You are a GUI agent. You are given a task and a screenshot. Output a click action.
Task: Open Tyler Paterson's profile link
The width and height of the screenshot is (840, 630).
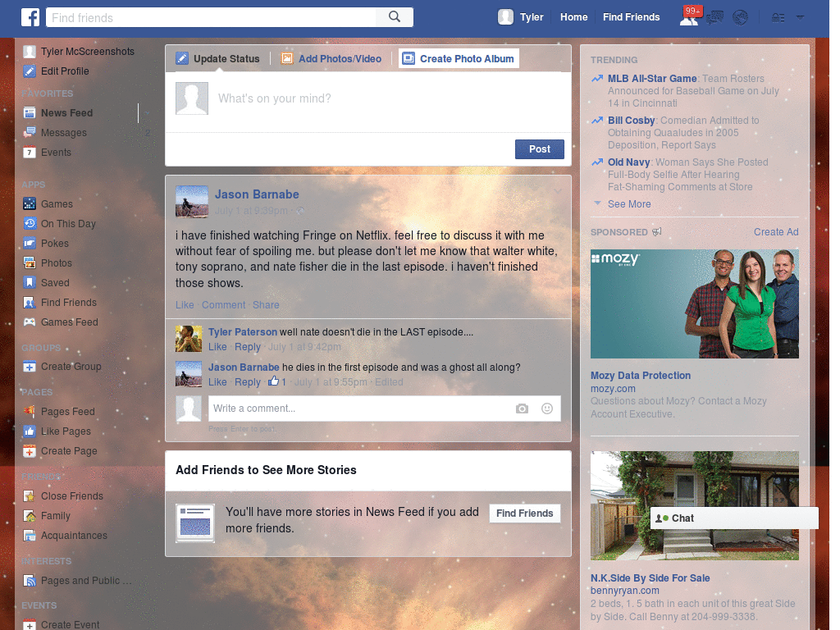point(243,332)
